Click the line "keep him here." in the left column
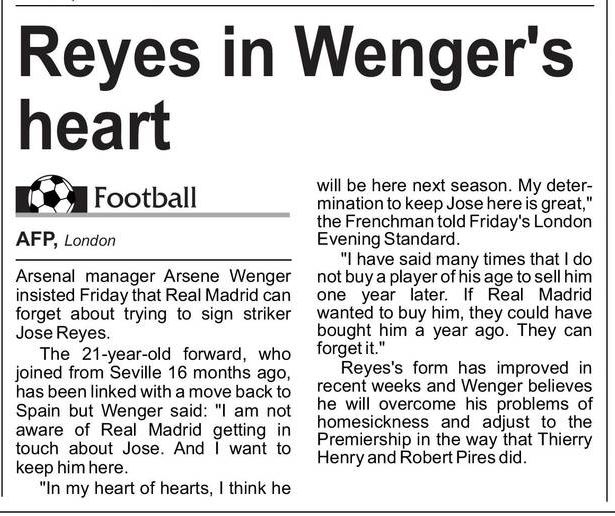 66,466
